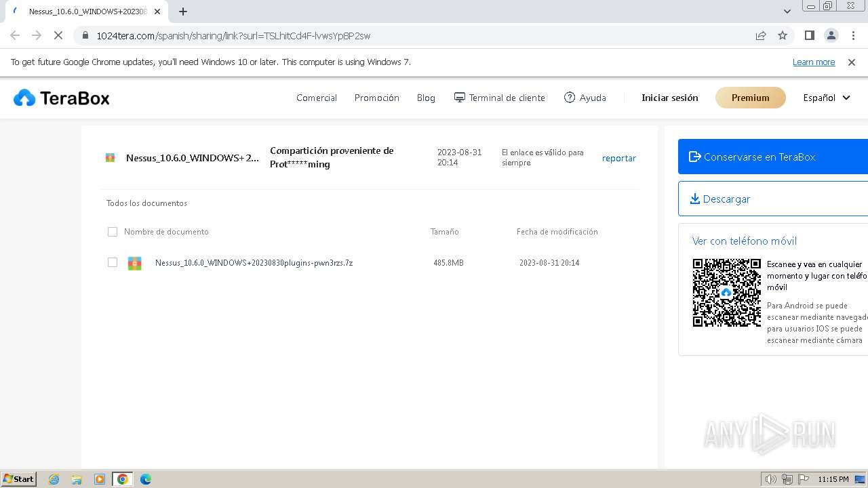Click Ver con teléfono móvil heading
868x488 pixels.
click(745, 241)
